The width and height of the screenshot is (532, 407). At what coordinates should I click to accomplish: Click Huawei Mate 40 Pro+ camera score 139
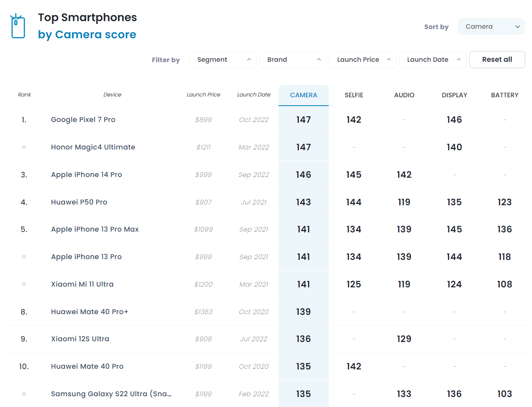tap(304, 312)
